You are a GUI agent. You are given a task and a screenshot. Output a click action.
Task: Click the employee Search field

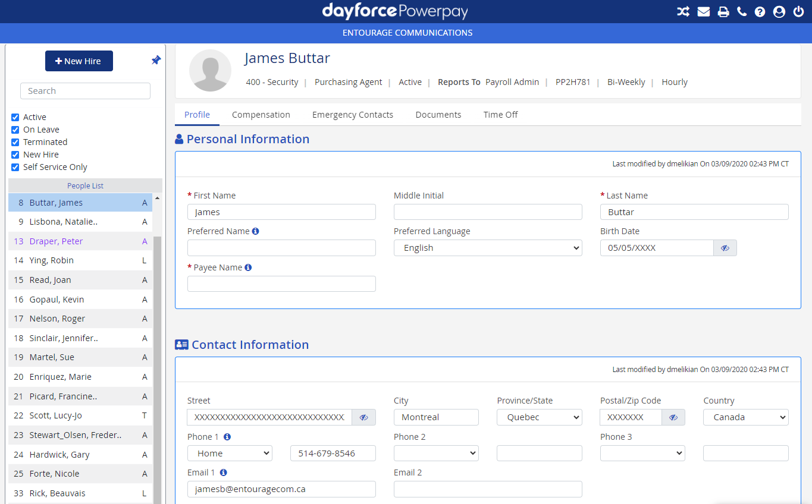point(85,91)
